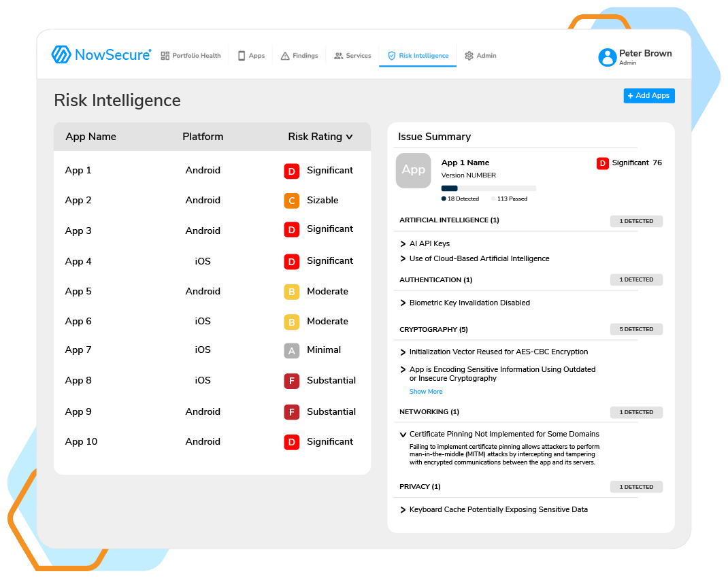Open the Apps tab
The width and height of the screenshot is (728, 578).
click(x=251, y=56)
